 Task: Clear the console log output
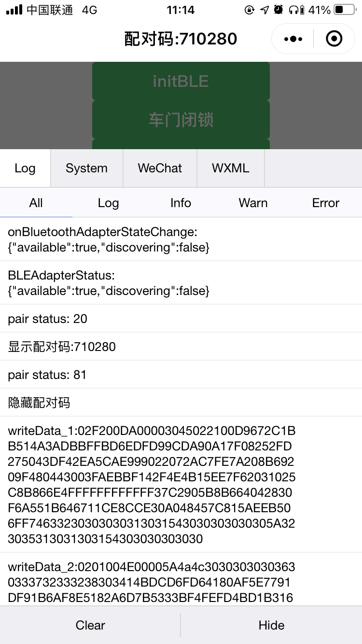(x=90, y=625)
